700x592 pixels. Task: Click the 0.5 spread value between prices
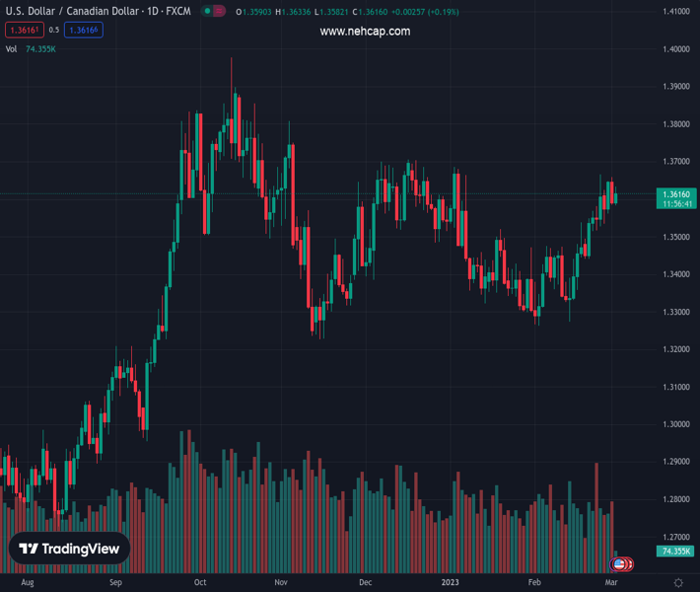tap(54, 30)
